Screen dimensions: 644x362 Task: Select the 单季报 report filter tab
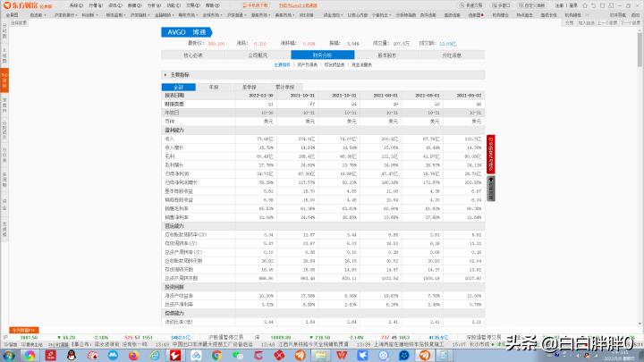point(250,87)
